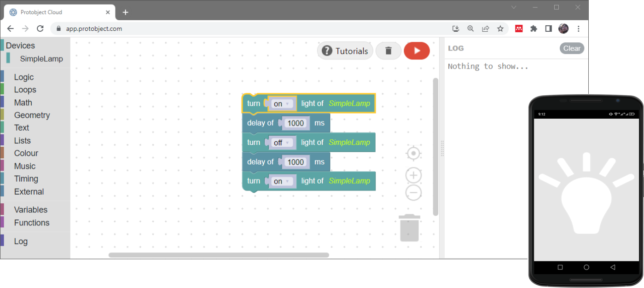The width and height of the screenshot is (644, 288).
Task: Zoom in the workspace with the plus icon
Action: click(413, 175)
